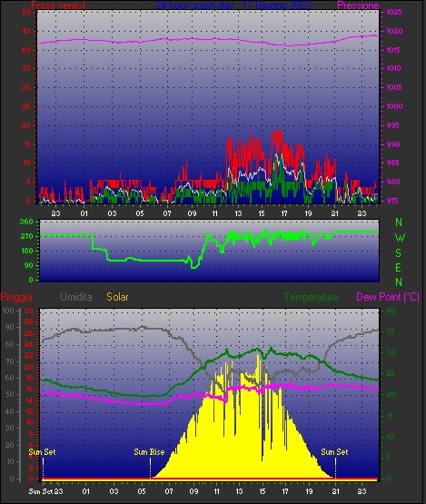Click the evening Sun Set marker near 21
The height and width of the screenshot is (504, 426).
click(334, 452)
